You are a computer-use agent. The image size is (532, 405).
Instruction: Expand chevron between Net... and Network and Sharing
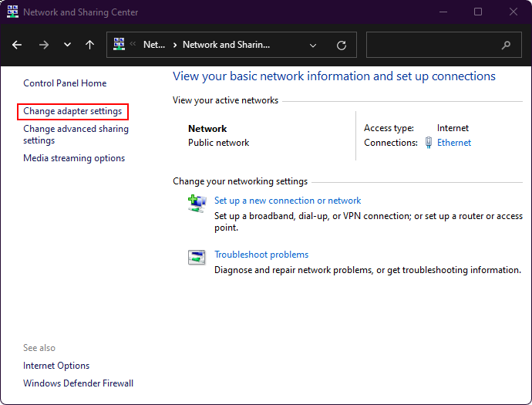coord(174,45)
